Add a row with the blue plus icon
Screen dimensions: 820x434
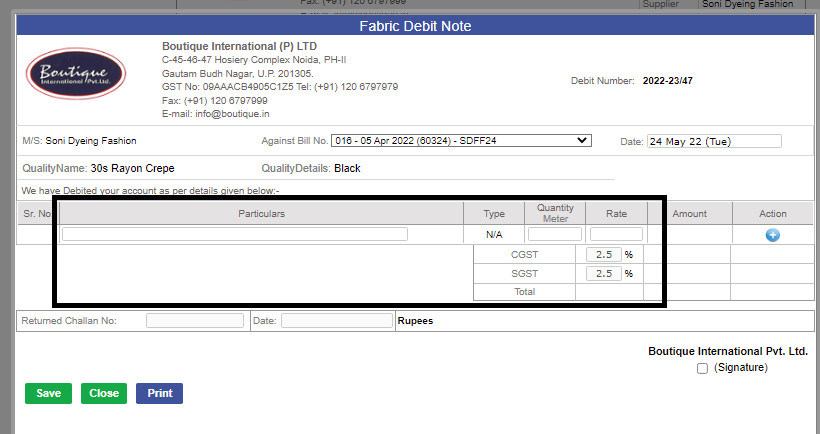772,235
